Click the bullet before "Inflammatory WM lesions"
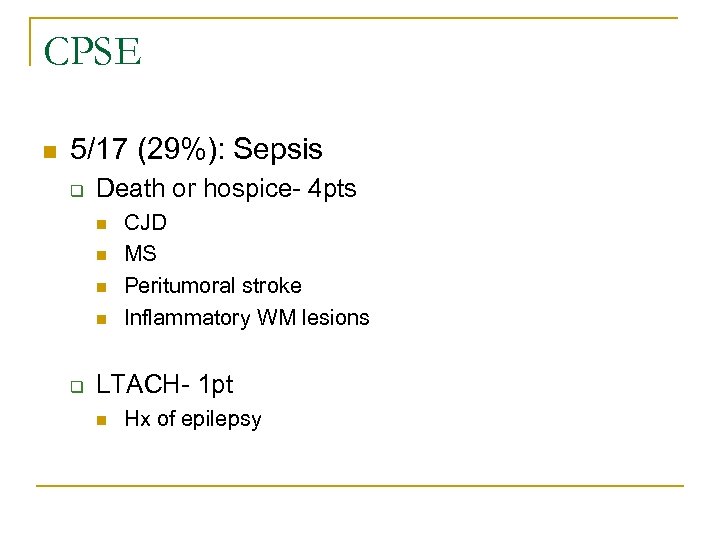720x540 pixels. [x=101, y=319]
